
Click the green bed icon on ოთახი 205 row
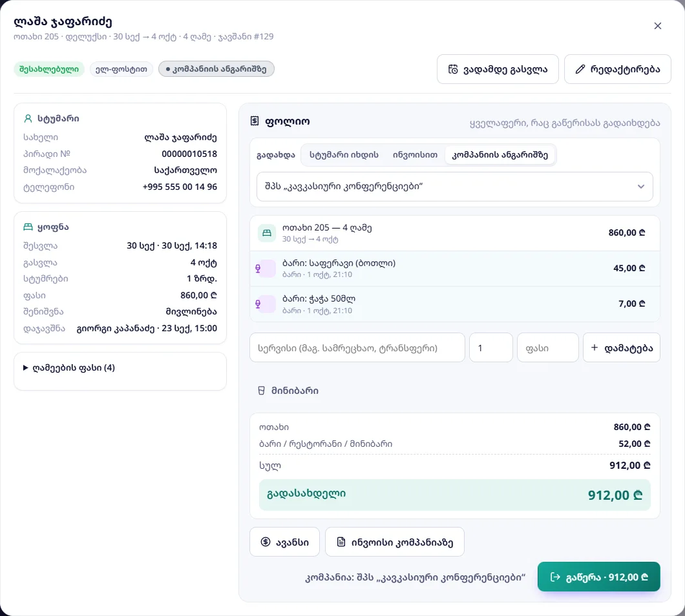tap(266, 233)
